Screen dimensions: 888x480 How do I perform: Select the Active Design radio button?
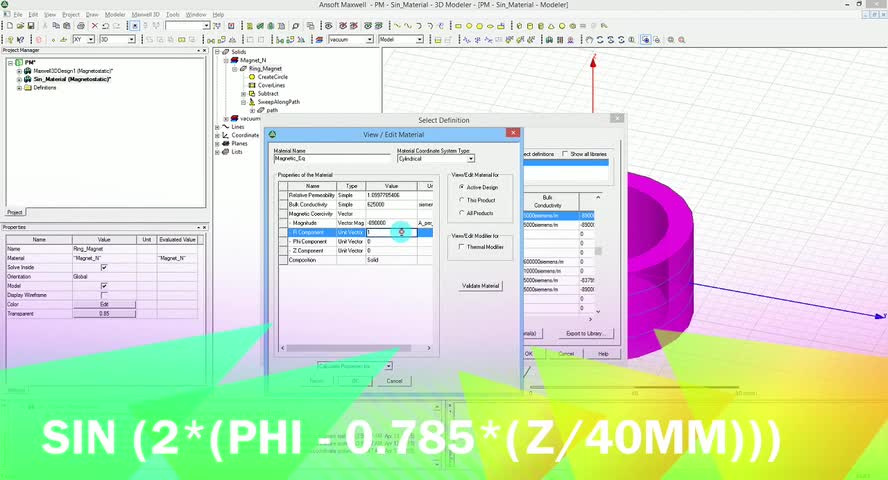462,187
